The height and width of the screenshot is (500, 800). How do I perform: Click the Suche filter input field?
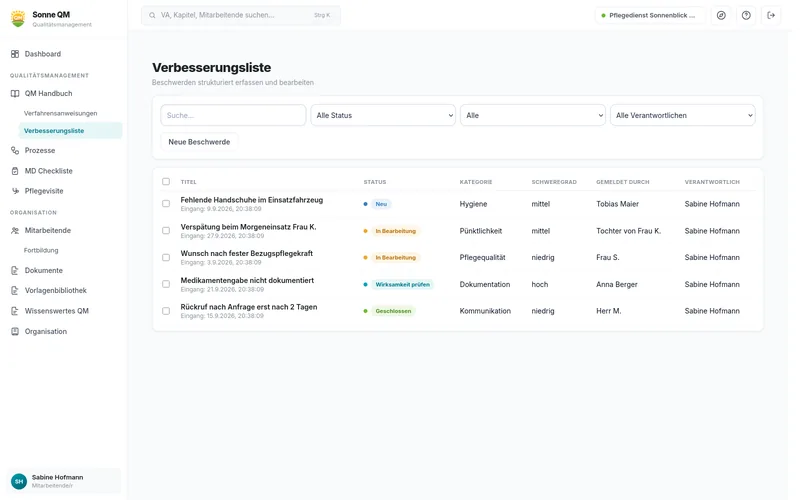[x=233, y=115]
